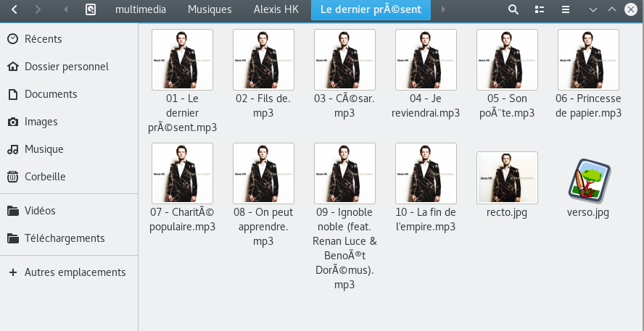Click the plus icon beside Autres emplacements
The width and height of the screenshot is (644, 331).
[13, 272]
